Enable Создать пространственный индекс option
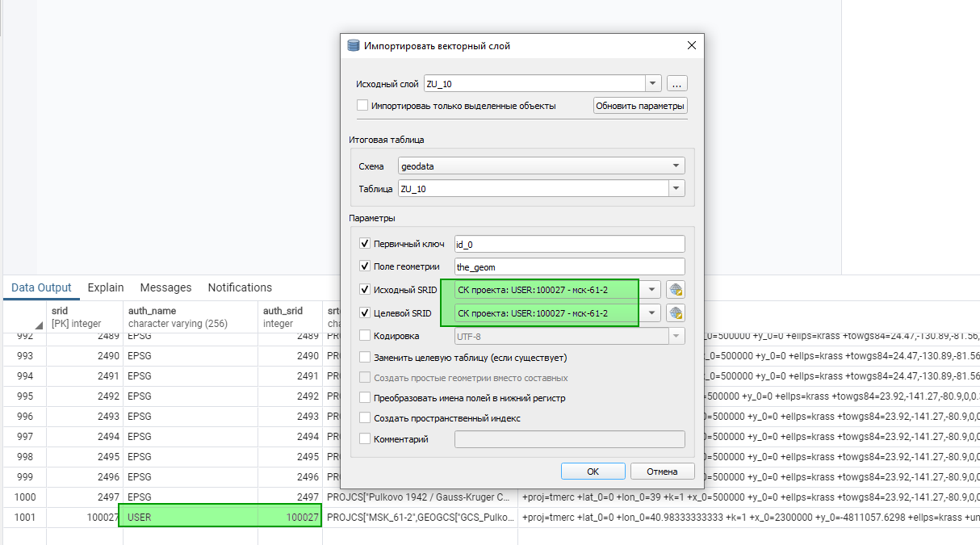Viewport: 980px width, 545px height. (365, 418)
